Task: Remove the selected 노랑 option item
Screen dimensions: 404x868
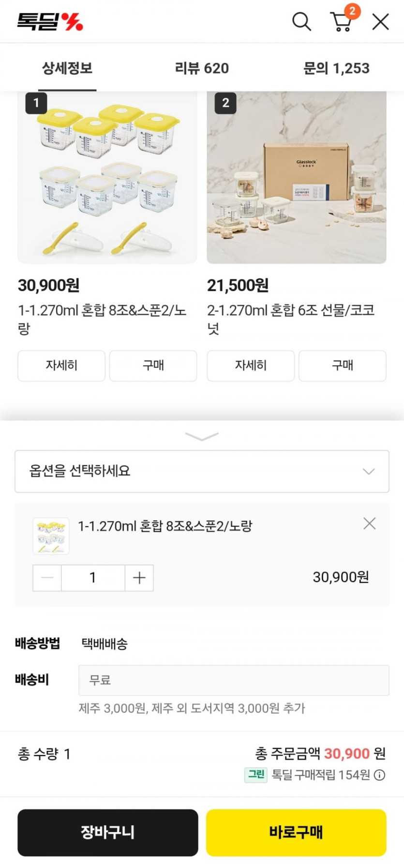Action: coord(369,523)
